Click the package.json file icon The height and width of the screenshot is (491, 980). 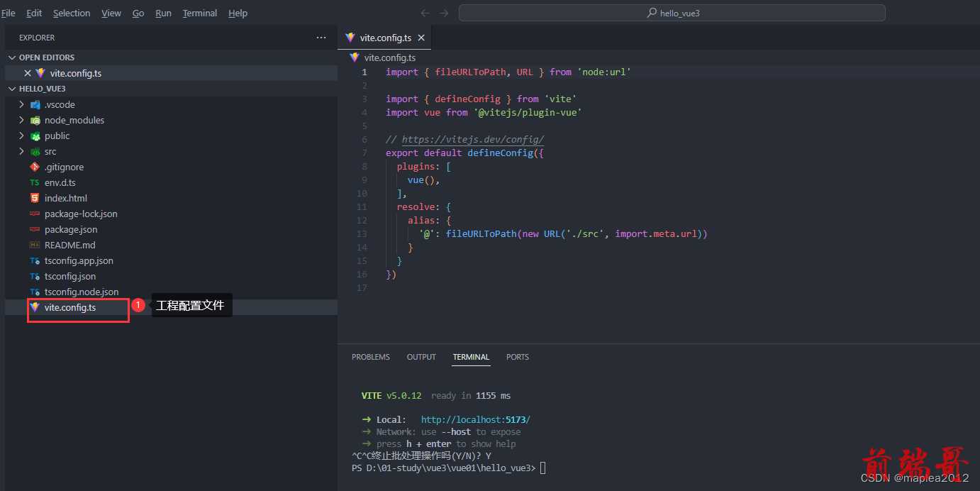pyautogui.click(x=35, y=229)
